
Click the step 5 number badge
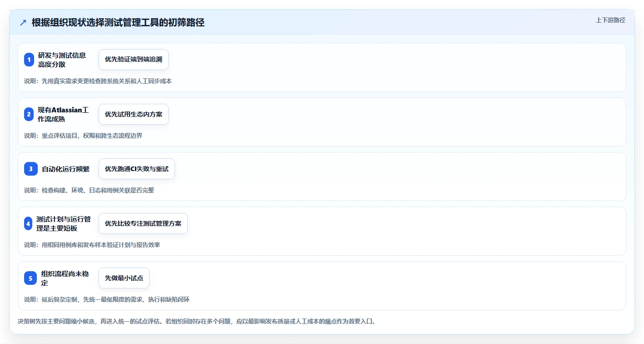point(30,278)
